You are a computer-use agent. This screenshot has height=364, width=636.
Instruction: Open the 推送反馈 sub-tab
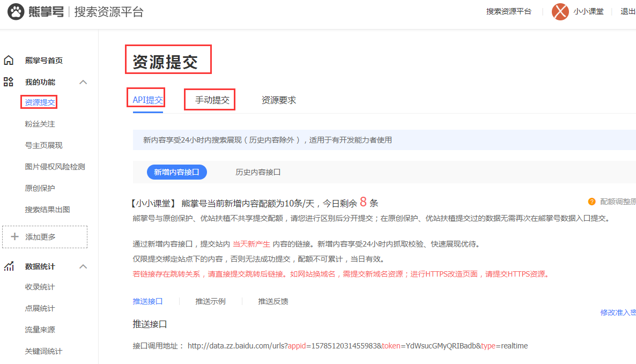click(x=273, y=301)
